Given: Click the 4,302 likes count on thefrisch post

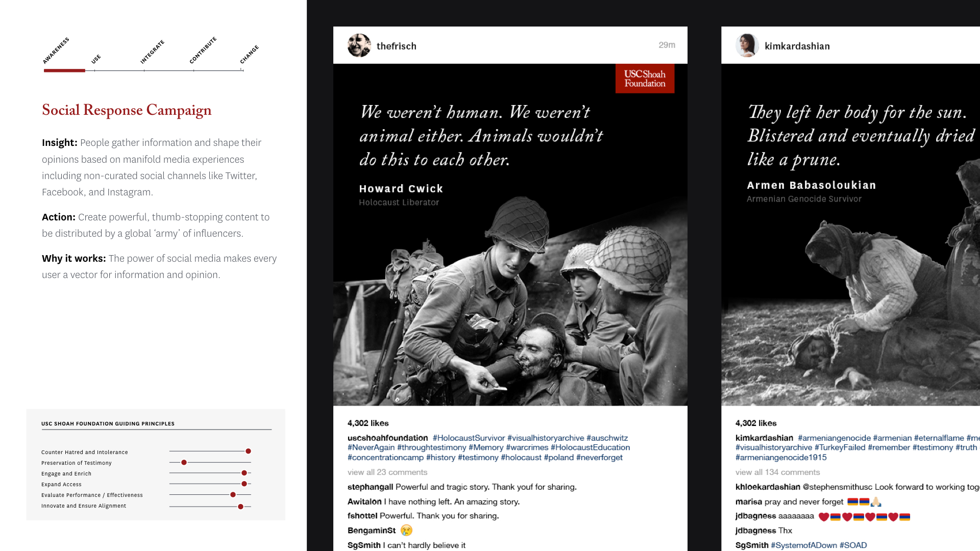Looking at the screenshot, I should click(368, 423).
